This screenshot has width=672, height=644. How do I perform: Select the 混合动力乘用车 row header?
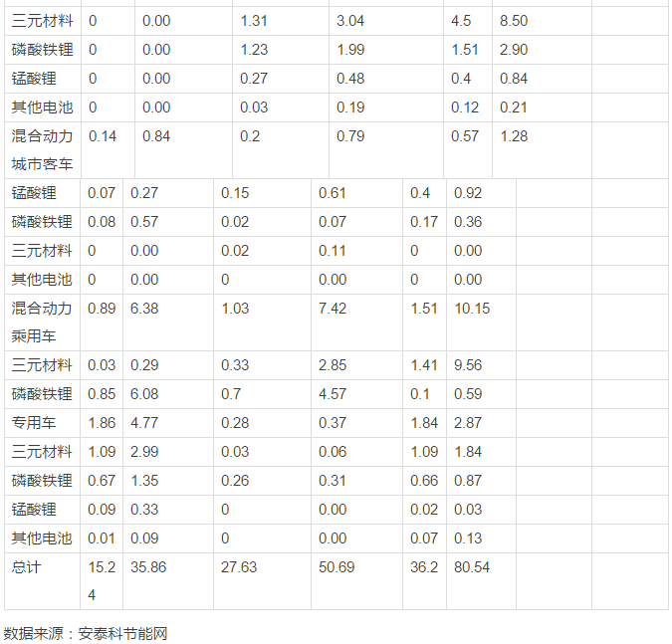[x=42, y=322]
